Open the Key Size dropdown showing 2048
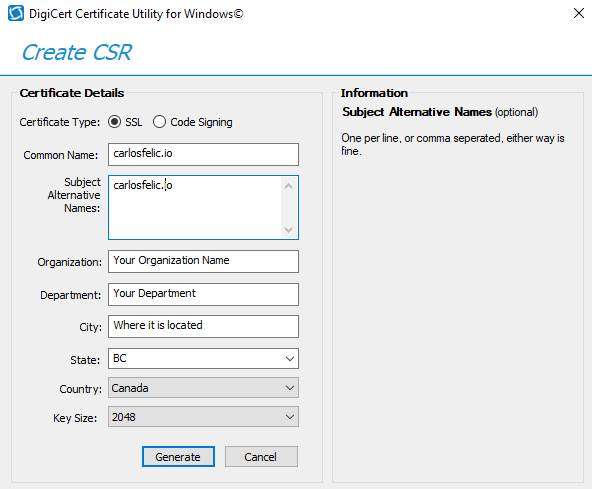The width and height of the screenshot is (592, 489). point(203,416)
